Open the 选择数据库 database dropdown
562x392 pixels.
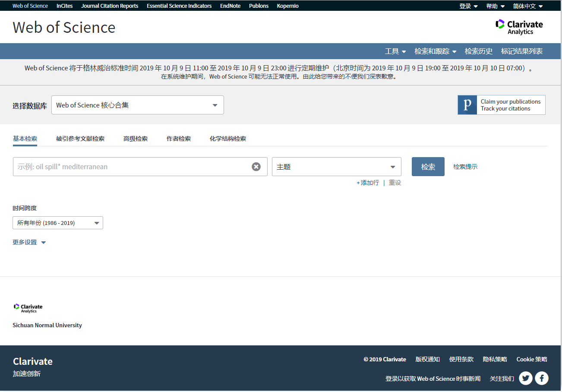pos(138,105)
